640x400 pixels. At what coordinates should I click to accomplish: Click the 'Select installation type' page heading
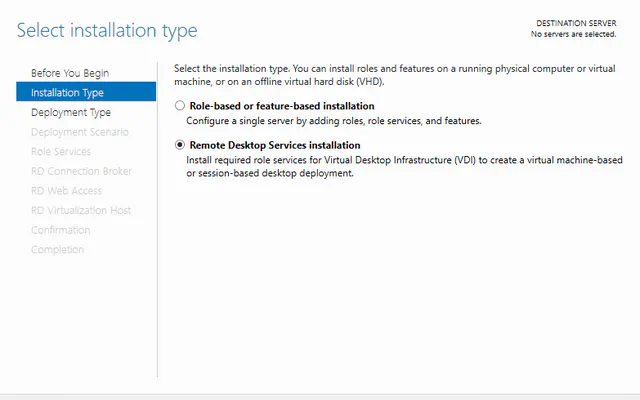(x=107, y=31)
